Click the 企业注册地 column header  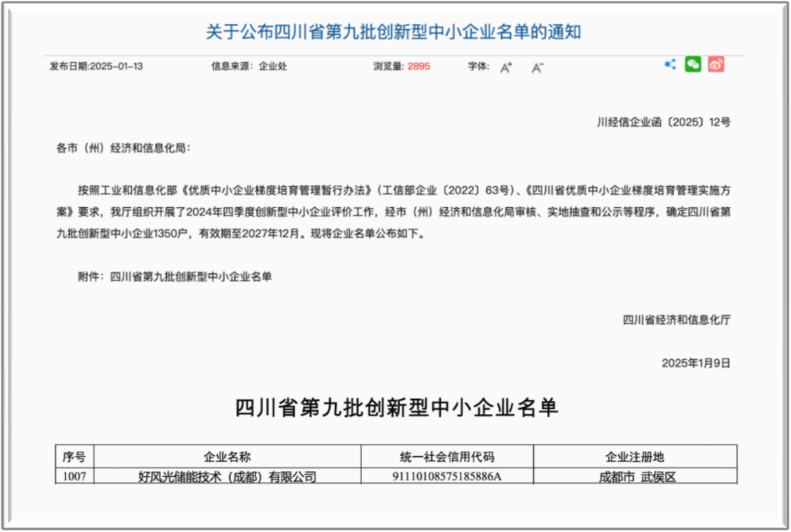[635, 457]
